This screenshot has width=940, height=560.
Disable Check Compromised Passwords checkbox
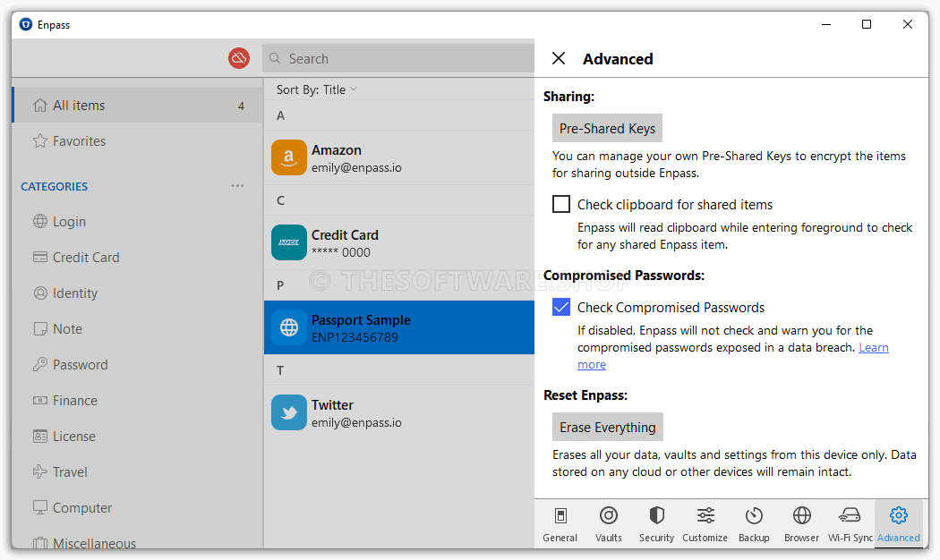pyautogui.click(x=561, y=307)
